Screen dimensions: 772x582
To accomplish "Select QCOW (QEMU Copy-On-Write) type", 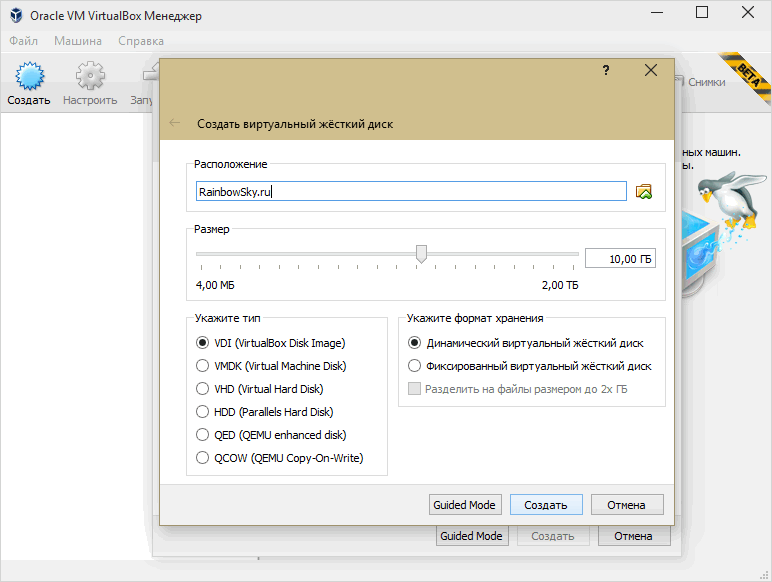I will [x=280, y=458].
